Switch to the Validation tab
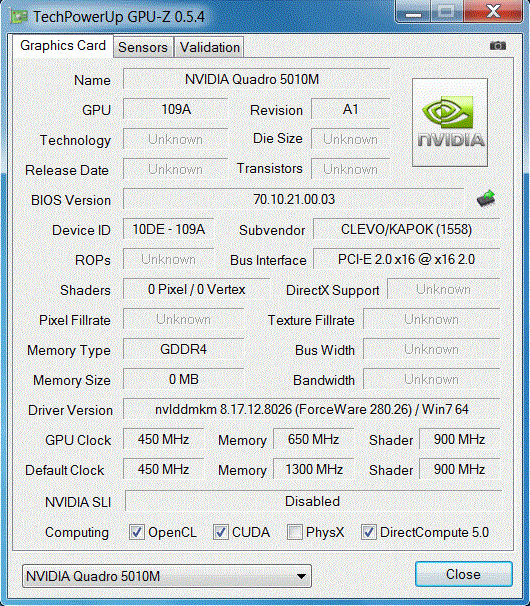Screen dimensions: 530x606 (x=210, y=47)
